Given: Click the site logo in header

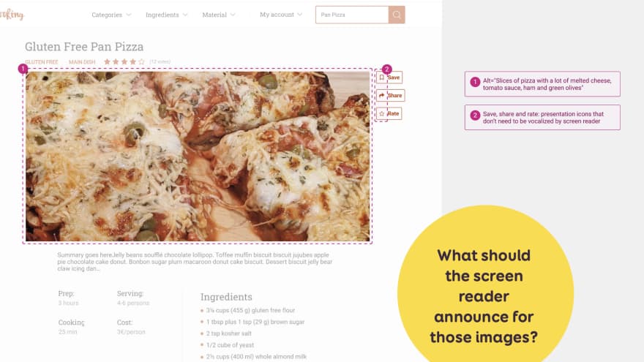Looking at the screenshot, I should [x=12, y=15].
